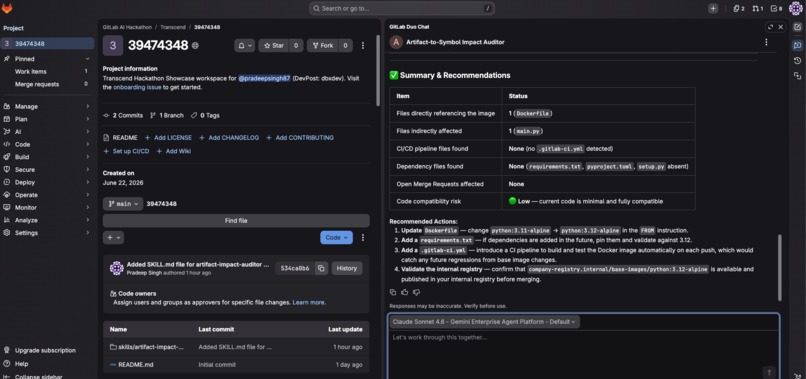
Task: Open Learn more about code owners
Action: [x=308, y=302]
